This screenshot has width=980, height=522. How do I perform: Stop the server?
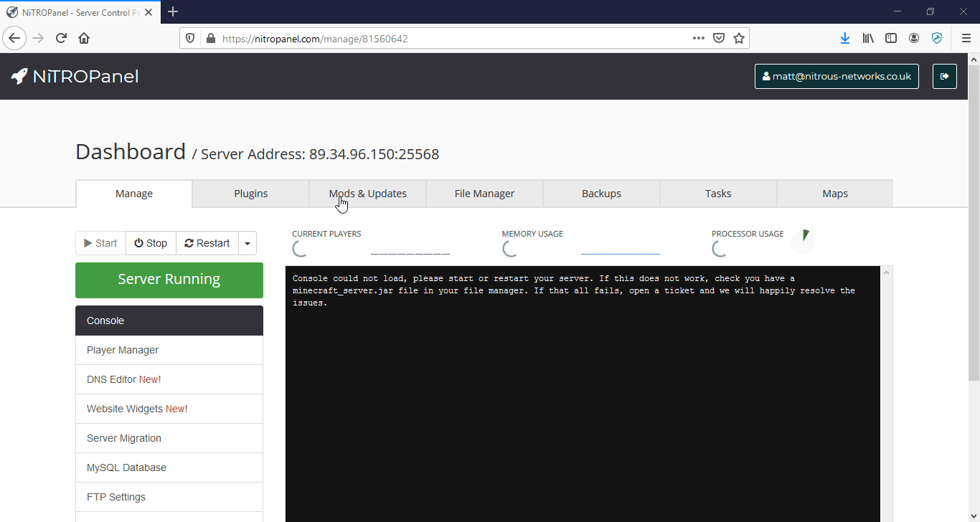click(151, 243)
